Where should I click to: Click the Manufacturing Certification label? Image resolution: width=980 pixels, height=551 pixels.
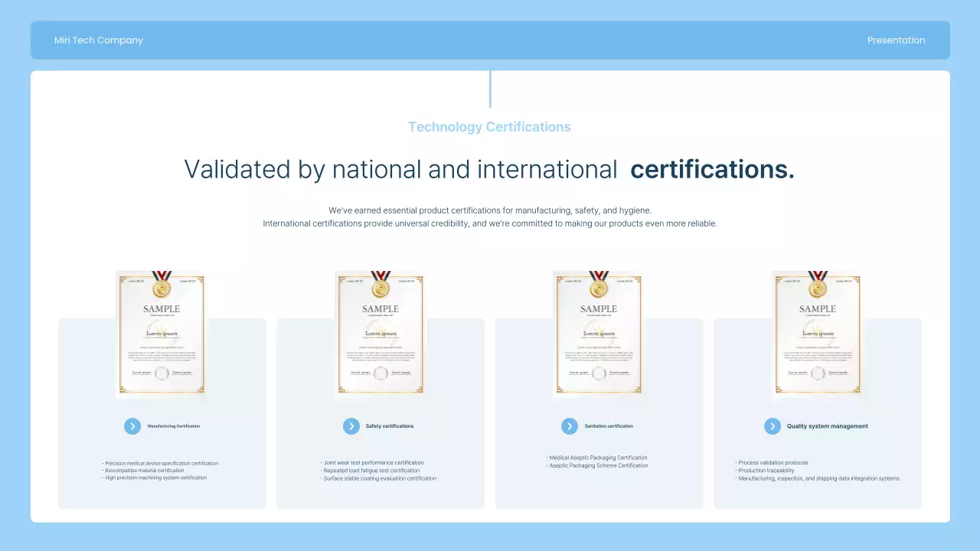click(174, 426)
